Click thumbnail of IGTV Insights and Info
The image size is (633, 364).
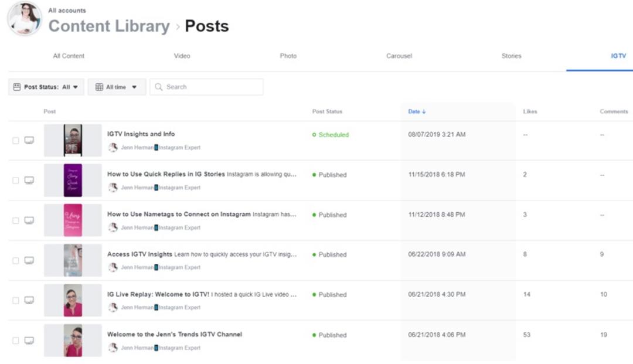point(73,141)
